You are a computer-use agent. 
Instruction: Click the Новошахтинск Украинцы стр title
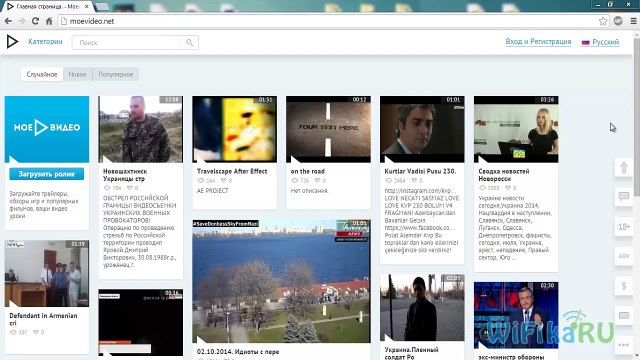125,175
